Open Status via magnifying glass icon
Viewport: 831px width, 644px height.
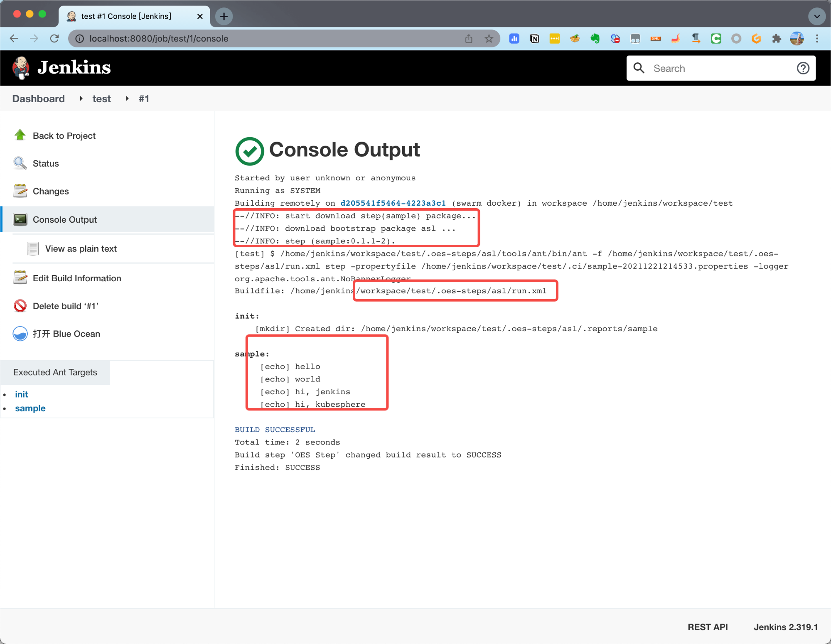(x=20, y=163)
